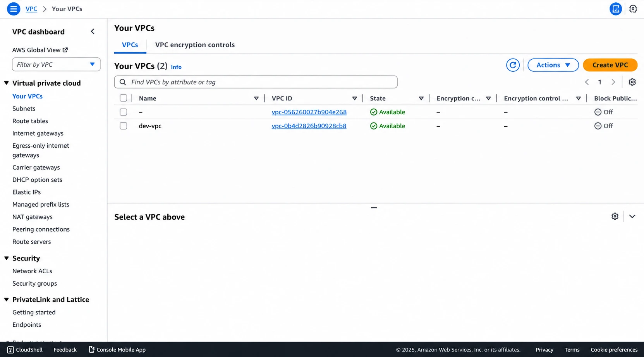Click the Info link

pos(176,67)
